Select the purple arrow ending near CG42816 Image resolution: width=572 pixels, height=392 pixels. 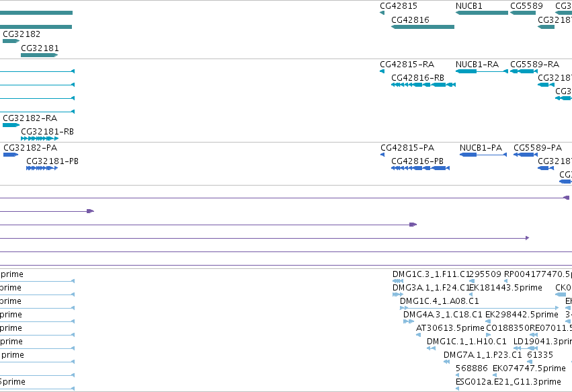413,225
